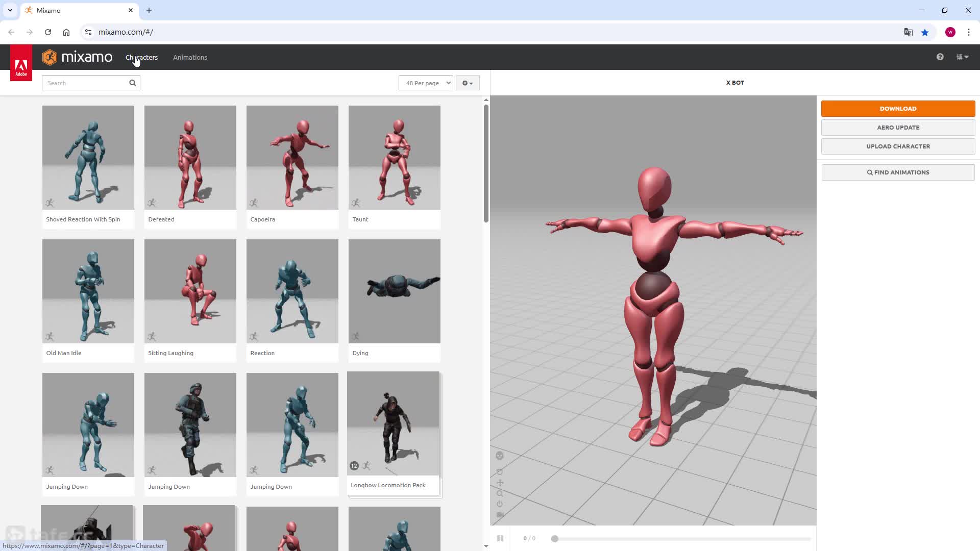The image size is (980, 551).
Task: Click the skeleton view toggle icon
Action: pyautogui.click(x=500, y=456)
